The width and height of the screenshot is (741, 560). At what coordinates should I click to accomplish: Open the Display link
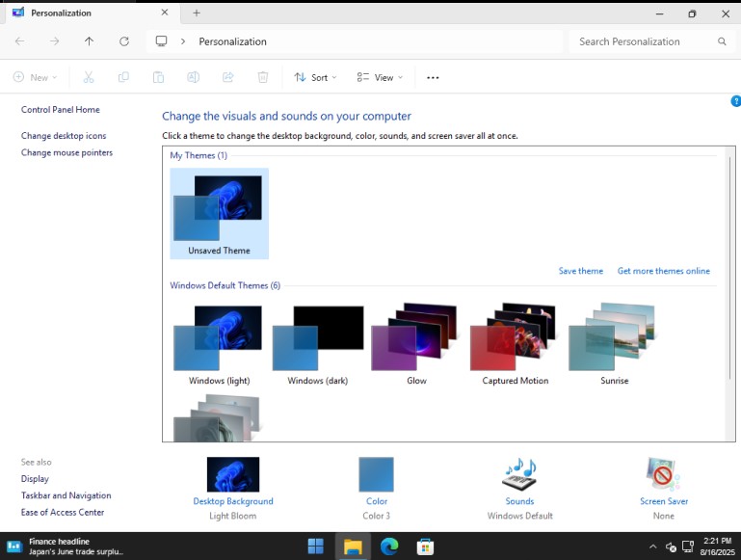[35, 479]
